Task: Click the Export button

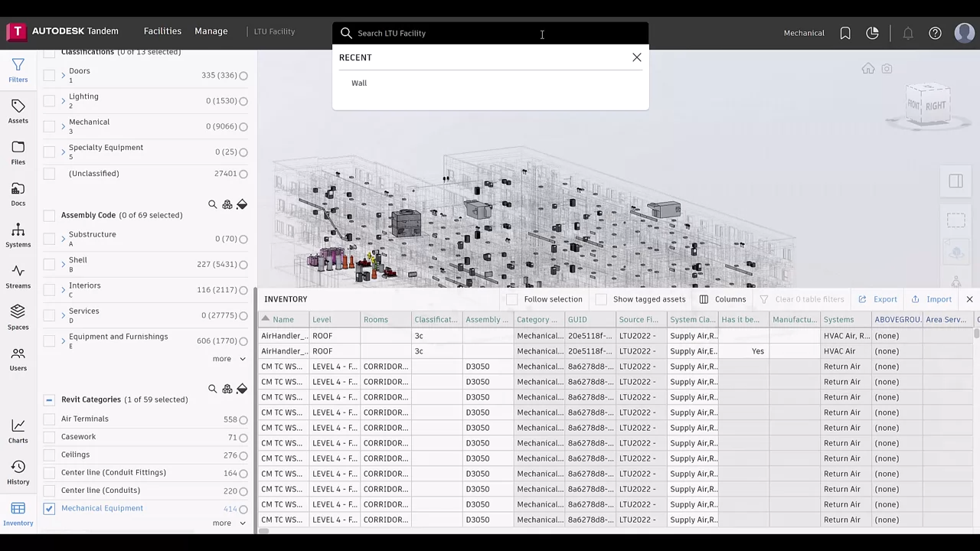Action: coord(877,299)
